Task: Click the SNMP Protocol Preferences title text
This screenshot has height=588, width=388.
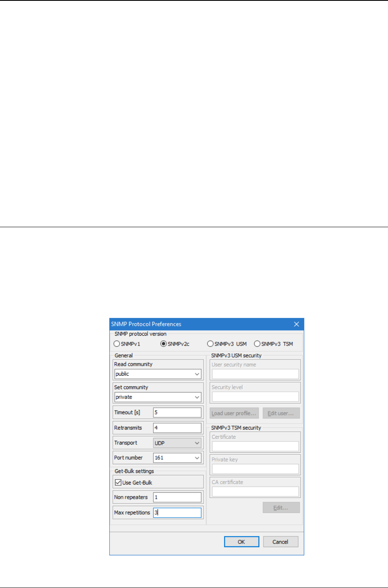Action: click(146, 324)
